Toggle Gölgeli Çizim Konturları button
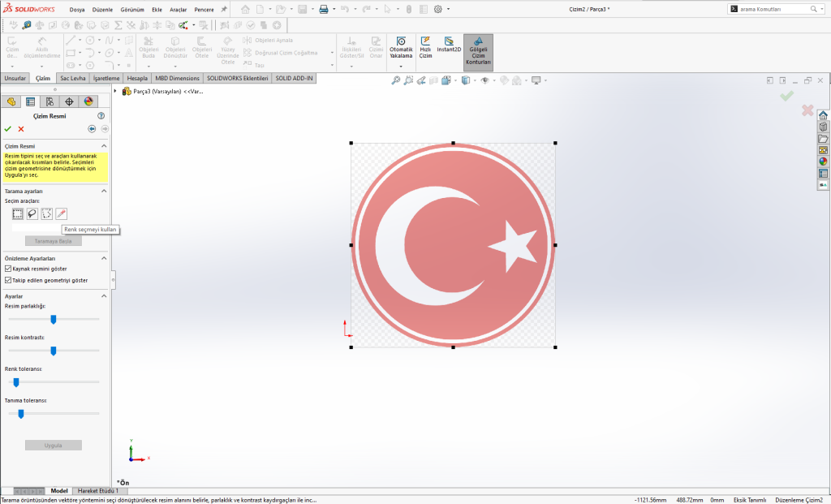The image size is (831, 504). [x=478, y=51]
